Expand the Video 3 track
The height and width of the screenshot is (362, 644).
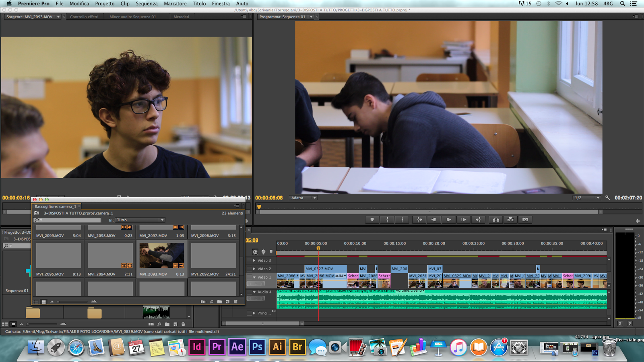tap(254, 261)
